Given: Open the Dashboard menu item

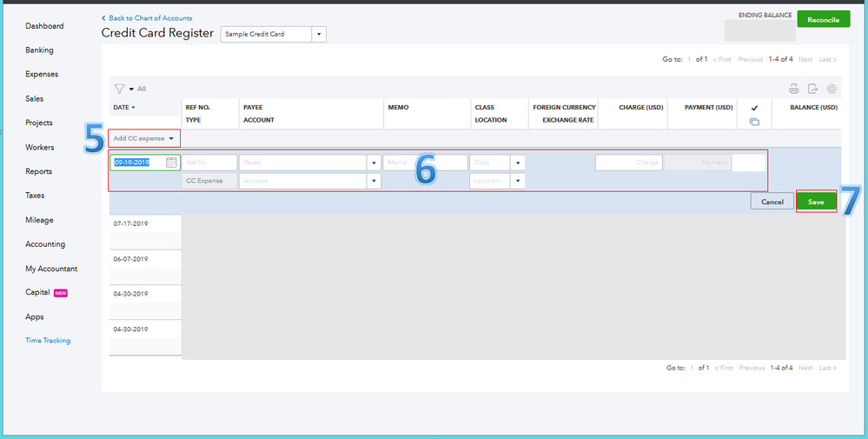Looking at the screenshot, I should point(44,26).
